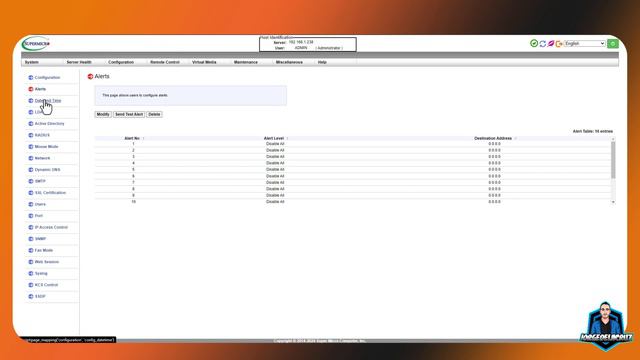The width and height of the screenshot is (640, 360).
Task: Open the SNMP sidebar link
Action: (x=40, y=239)
